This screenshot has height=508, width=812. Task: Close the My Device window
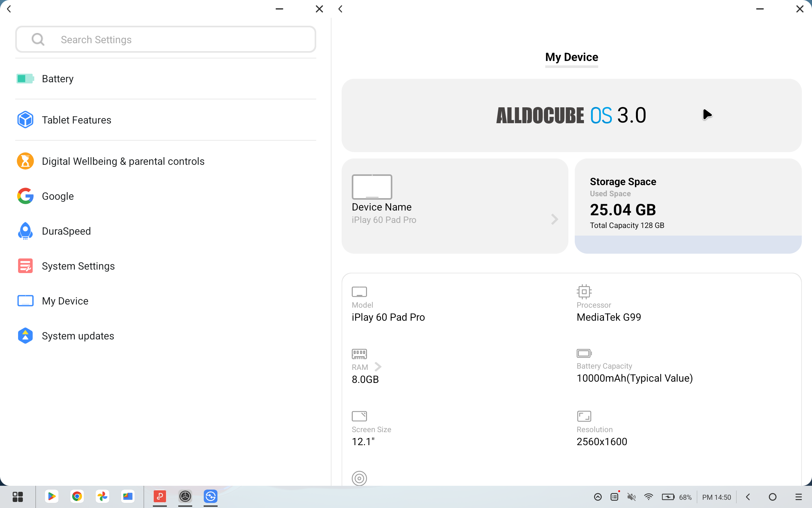tap(800, 9)
